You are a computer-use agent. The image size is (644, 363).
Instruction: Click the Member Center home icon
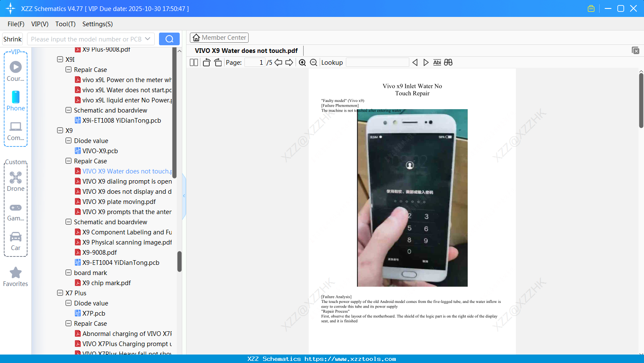[x=196, y=38]
